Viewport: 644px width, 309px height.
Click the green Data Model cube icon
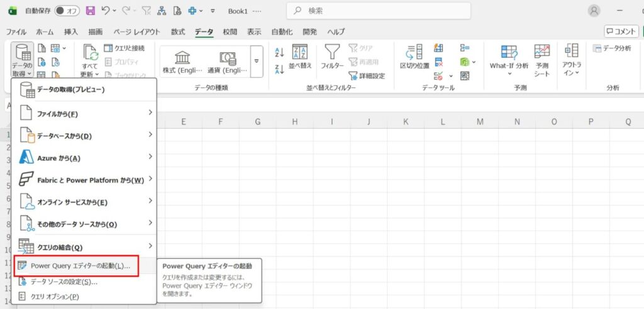[465, 62]
